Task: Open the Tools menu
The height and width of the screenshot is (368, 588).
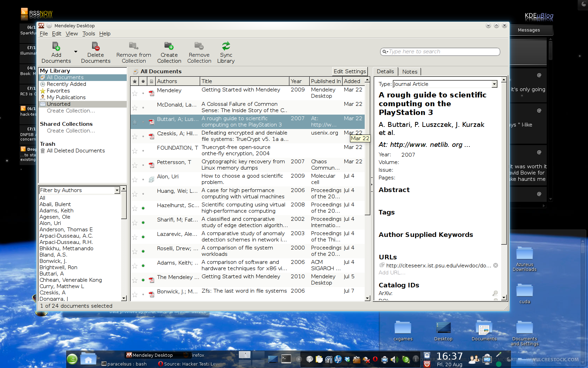Action: tap(89, 34)
